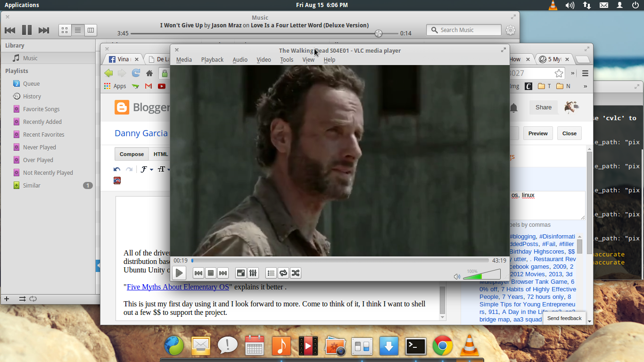Screen dimensions: 644x362
Task: Open VLC Playback menu
Action: pyautogui.click(x=212, y=60)
